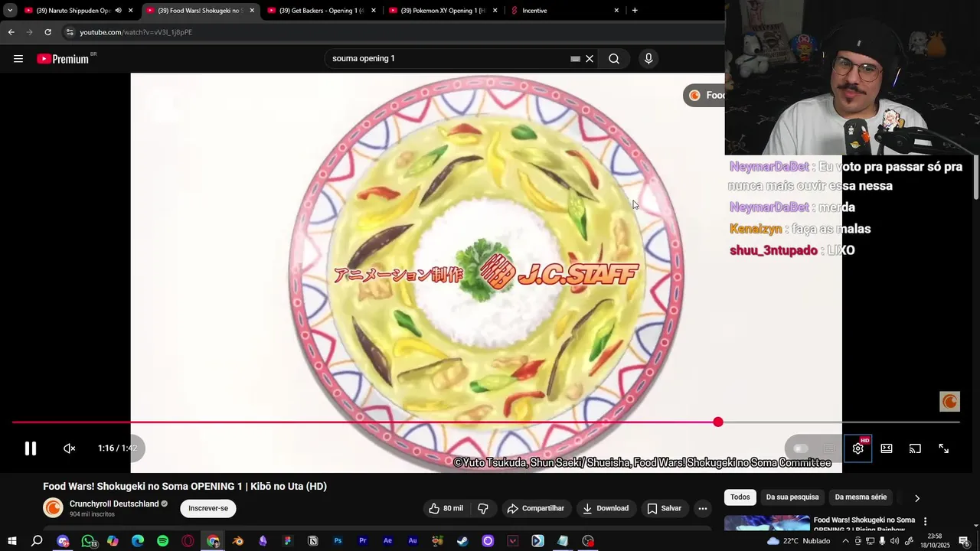This screenshot has height=551, width=980.
Task: Toggle autoplay switch in the player
Action: tap(801, 448)
